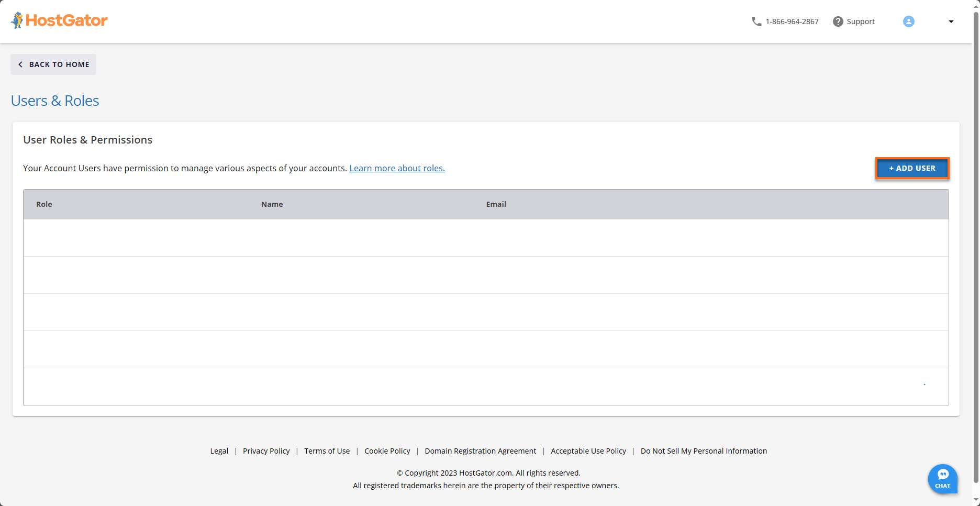Click the back chevron on Back to Home
This screenshot has height=506, width=980.
[x=20, y=64]
